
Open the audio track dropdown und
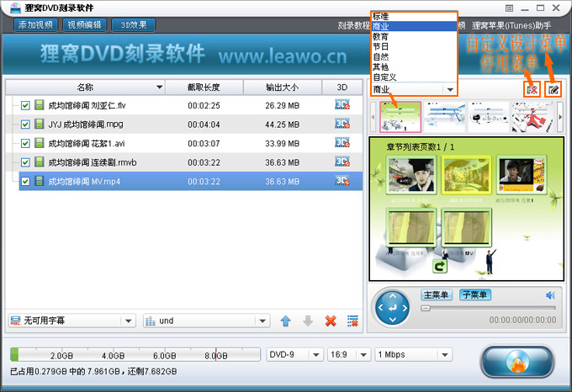[206, 320]
